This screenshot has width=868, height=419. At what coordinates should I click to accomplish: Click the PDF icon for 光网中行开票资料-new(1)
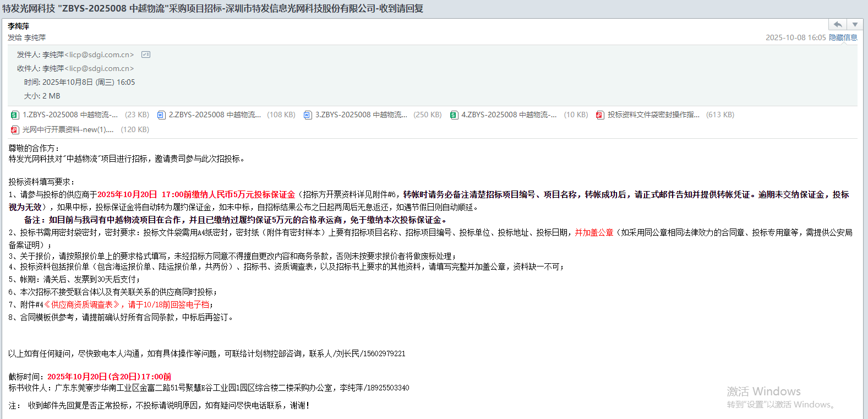tap(15, 130)
